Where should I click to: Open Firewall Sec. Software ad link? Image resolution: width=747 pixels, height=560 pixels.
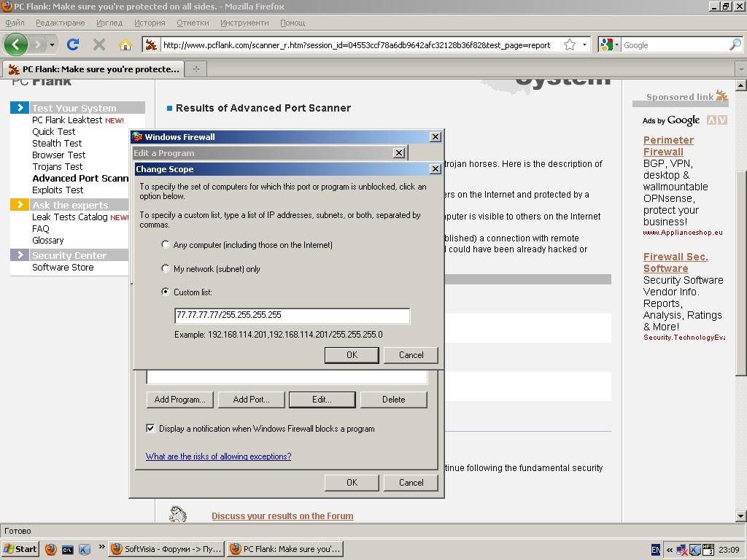[676, 262]
